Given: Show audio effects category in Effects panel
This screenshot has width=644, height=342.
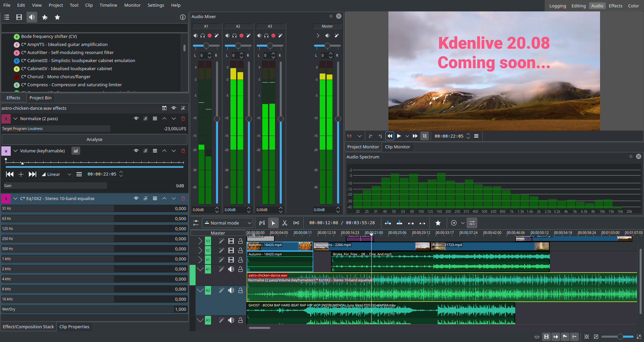Looking at the screenshot, I should (x=32, y=17).
